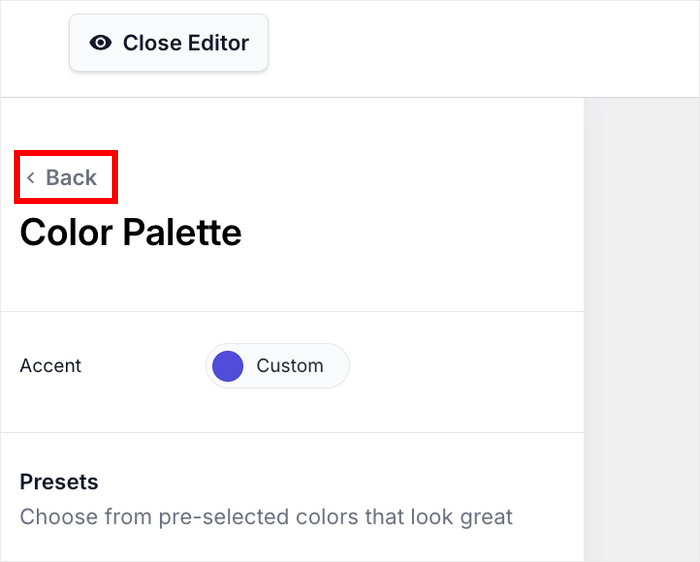
Task: Click the gray preview area beside panel
Action: 641,330
